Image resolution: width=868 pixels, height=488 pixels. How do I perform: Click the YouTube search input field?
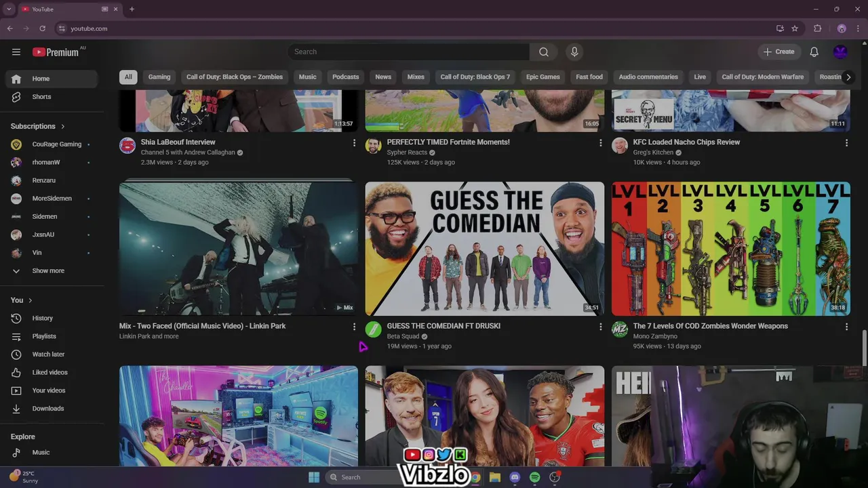pyautogui.click(x=409, y=52)
